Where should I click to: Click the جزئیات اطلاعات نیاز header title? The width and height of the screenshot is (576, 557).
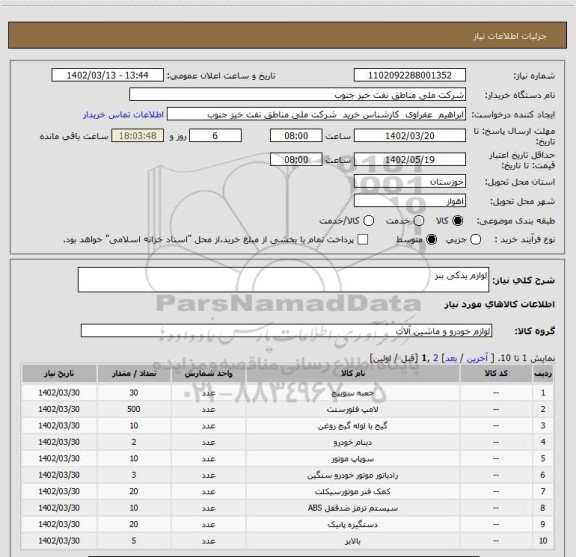coord(510,36)
